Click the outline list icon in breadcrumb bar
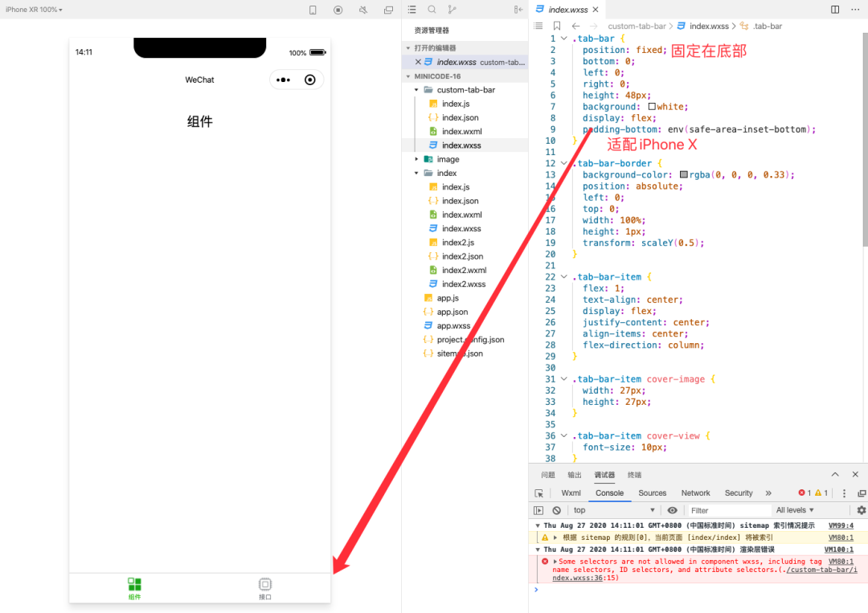 538,26
